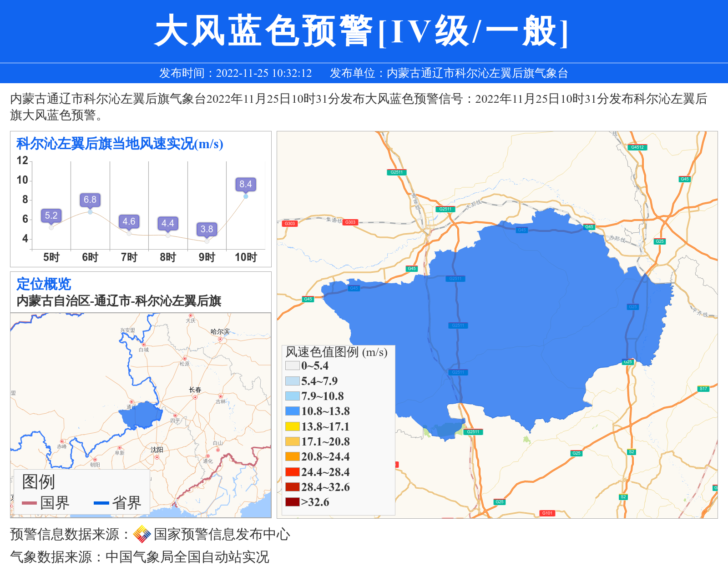
Task: Click the dark red >32.6 legend swatch
Action: pyautogui.click(x=292, y=502)
